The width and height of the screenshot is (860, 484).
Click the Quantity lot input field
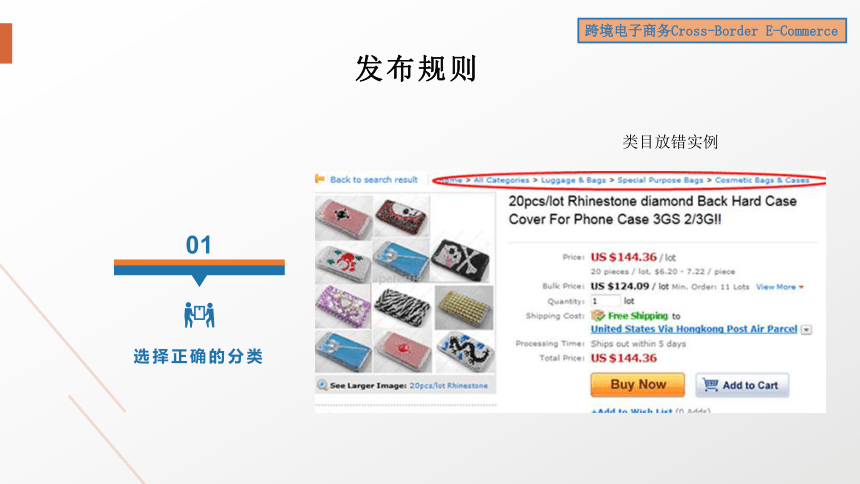(x=606, y=301)
